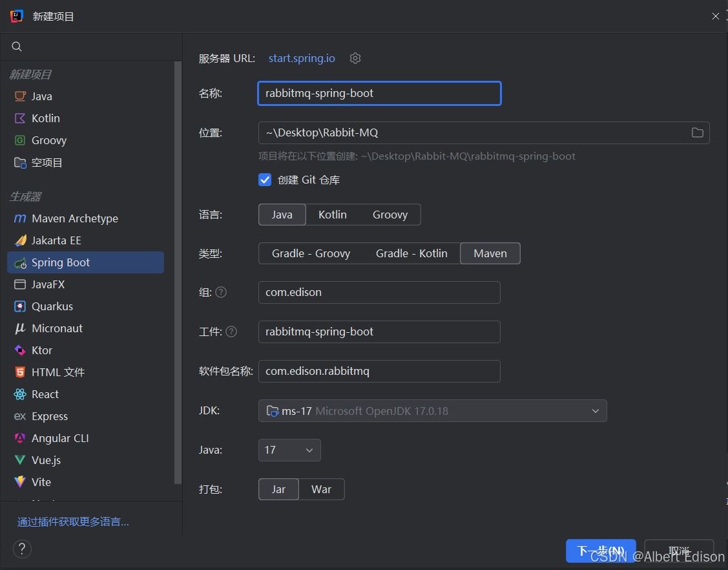Browse location with folder icon
This screenshot has height=570, width=728.
pyautogui.click(x=697, y=133)
